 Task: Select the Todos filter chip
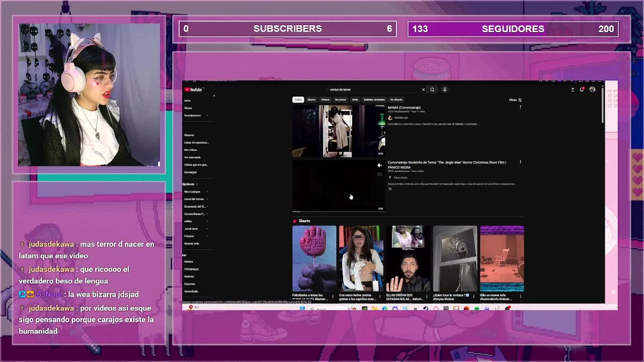pyautogui.click(x=298, y=100)
